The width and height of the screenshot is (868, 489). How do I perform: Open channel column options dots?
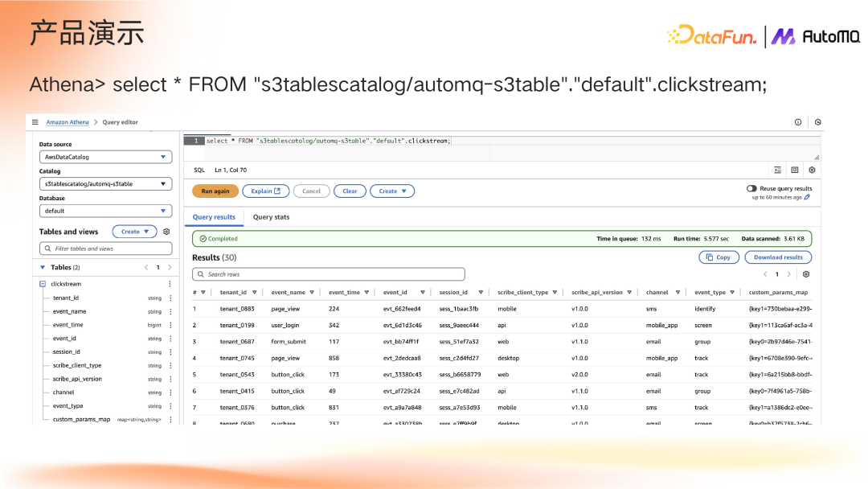point(170,392)
